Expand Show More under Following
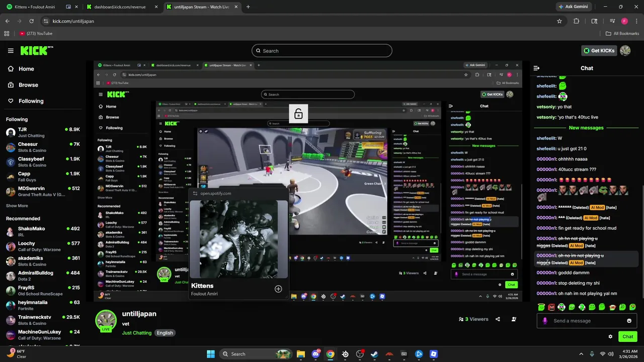 coord(17,206)
